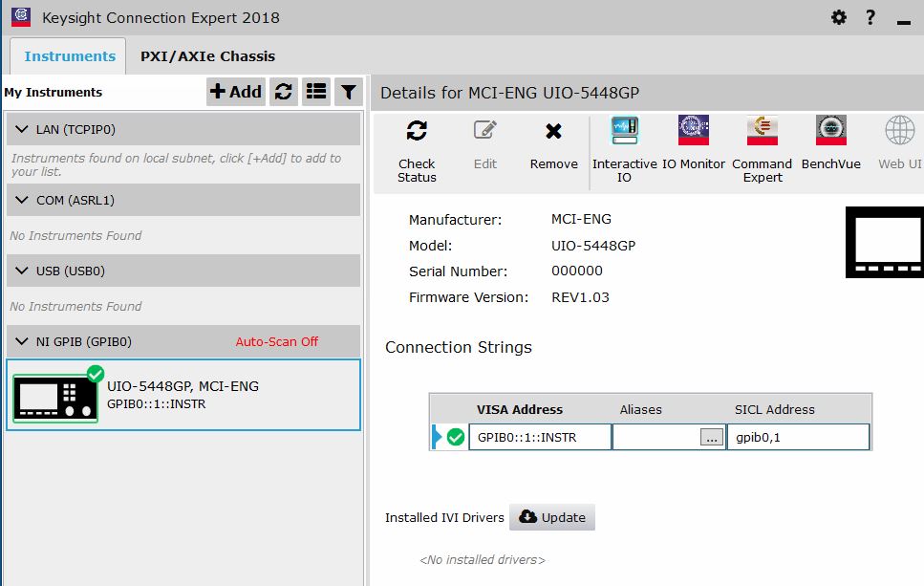
Task: Click the green check in connection row
Action: coord(456,437)
